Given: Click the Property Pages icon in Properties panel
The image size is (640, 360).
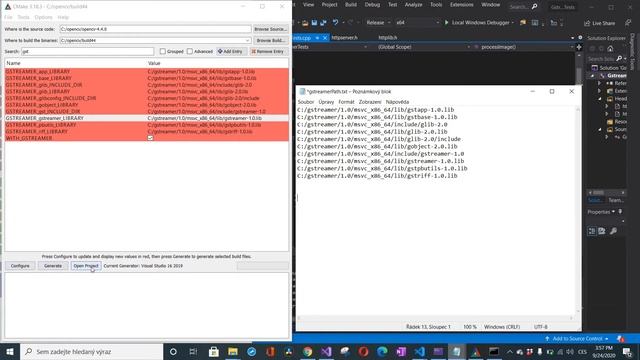Looking at the screenshot, I should (x=602, y=231).
